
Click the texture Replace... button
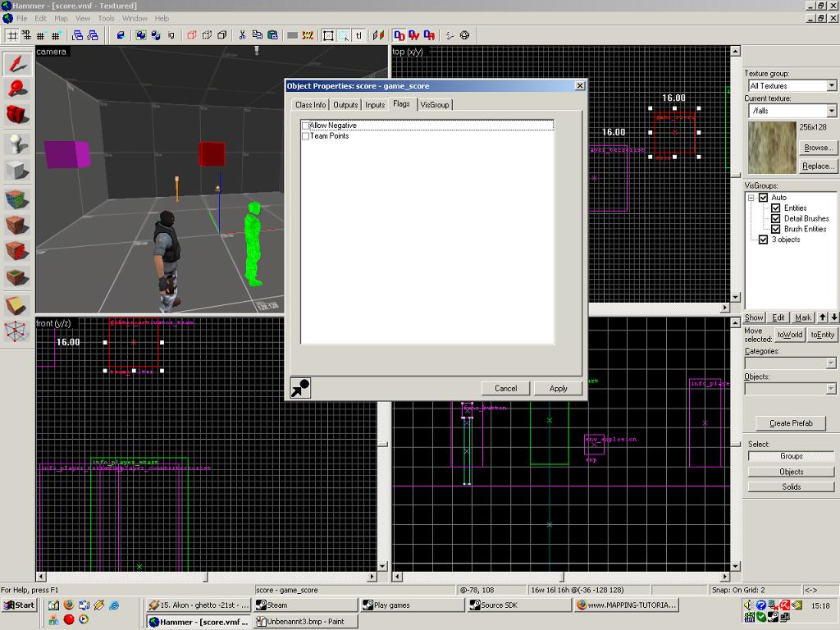pos(818,166)
